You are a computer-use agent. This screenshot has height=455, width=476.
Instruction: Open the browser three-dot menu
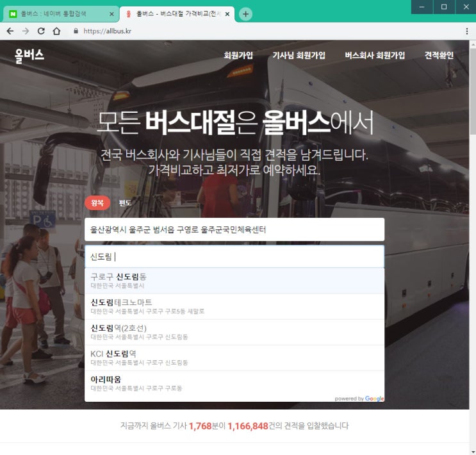[x=466, y=31]
